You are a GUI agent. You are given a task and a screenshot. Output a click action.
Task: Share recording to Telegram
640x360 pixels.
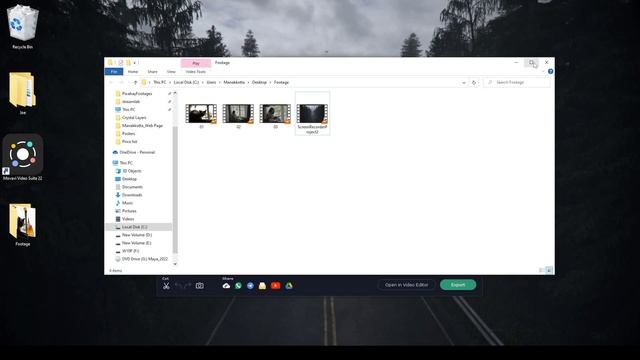click(x=250, y=286)
